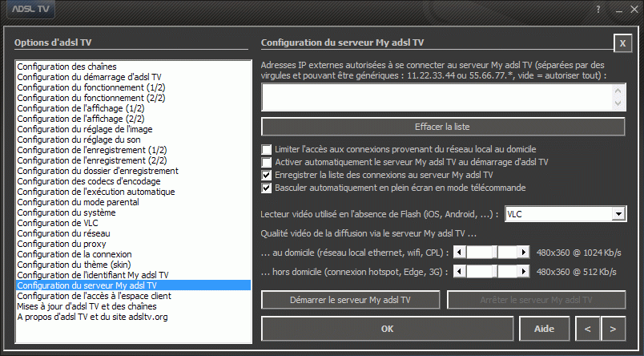Screen dimensions: 644x356
Task: Click the Effacer la liste button
Action: coord(443,127)
